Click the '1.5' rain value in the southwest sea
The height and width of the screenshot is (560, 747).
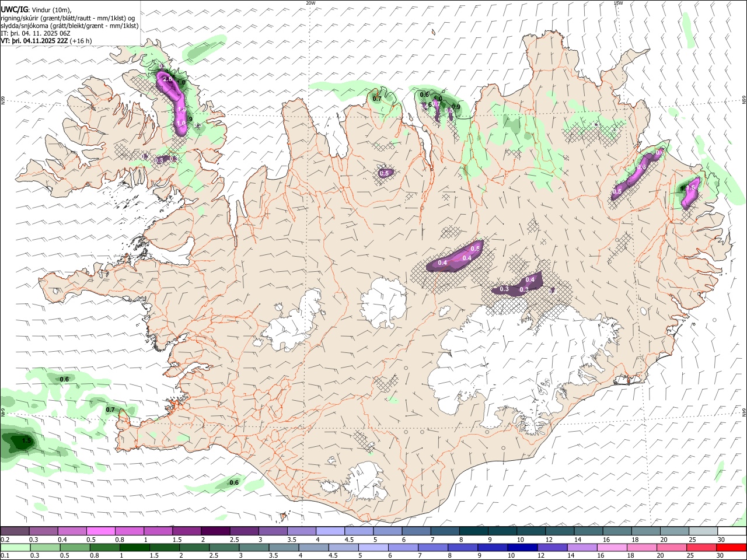point(26,441)
